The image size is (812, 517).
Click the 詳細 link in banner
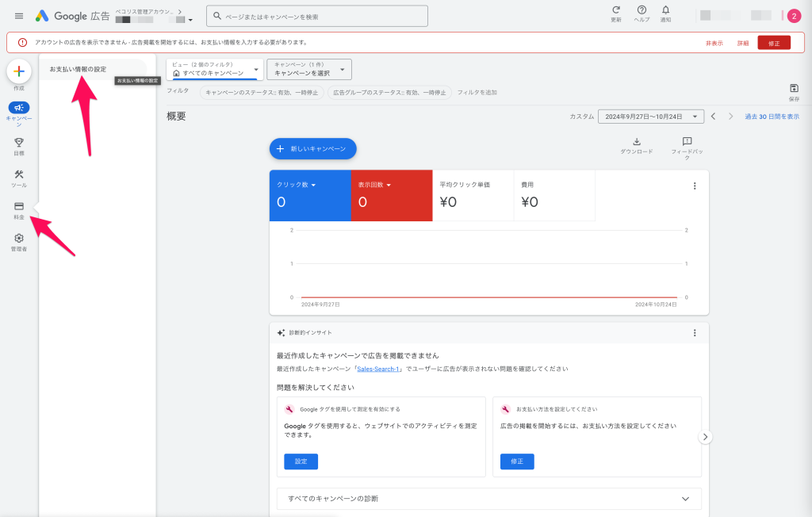click(743, 43)
